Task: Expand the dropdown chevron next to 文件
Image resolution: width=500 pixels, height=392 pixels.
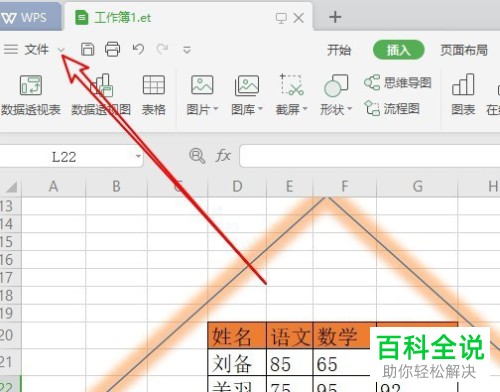Action: point(61,50)
